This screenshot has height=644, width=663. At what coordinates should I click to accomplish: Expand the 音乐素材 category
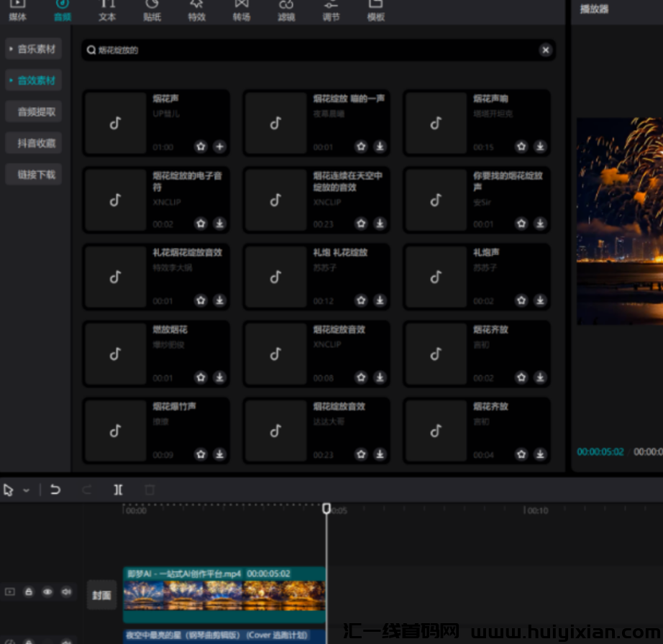33,50
